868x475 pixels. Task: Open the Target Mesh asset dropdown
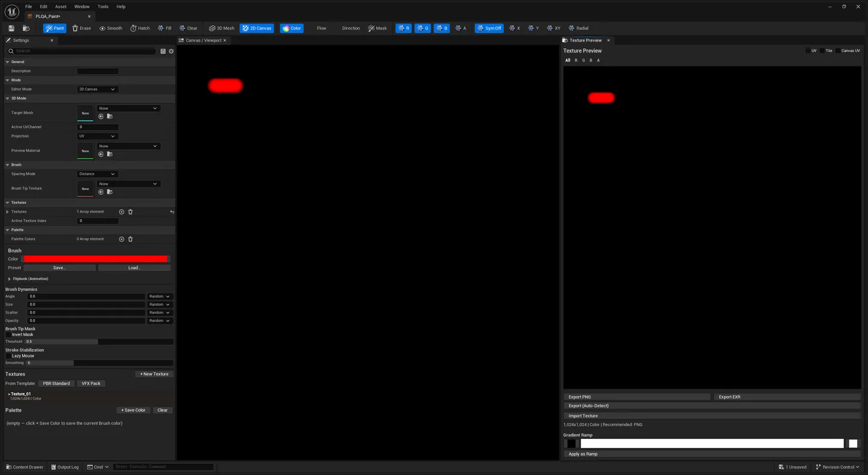(x=128, y=109)
